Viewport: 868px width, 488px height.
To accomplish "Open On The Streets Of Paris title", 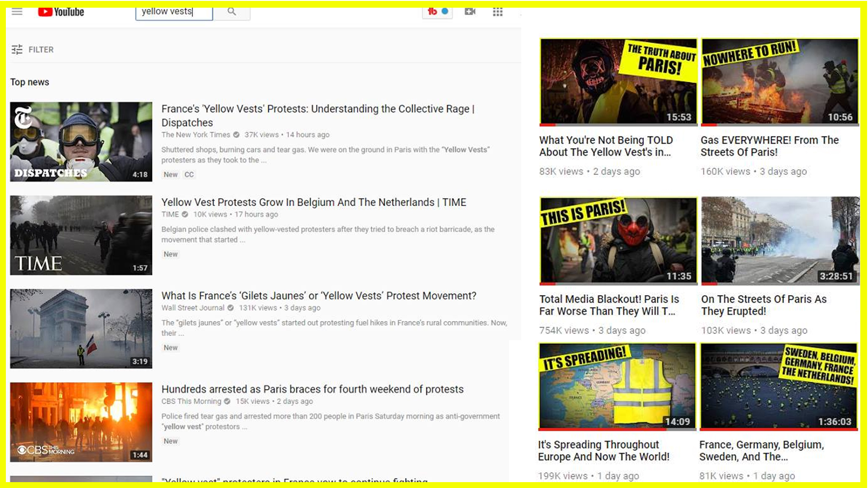I will [764, 305].
